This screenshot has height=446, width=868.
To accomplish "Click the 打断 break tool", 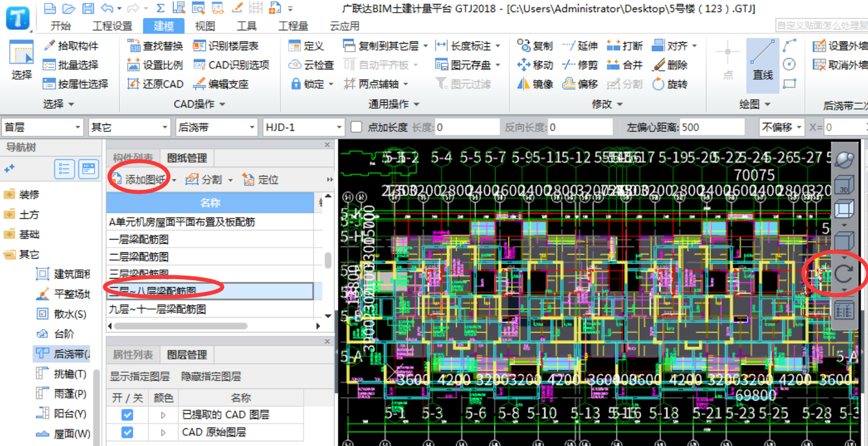I will [625, 46].
